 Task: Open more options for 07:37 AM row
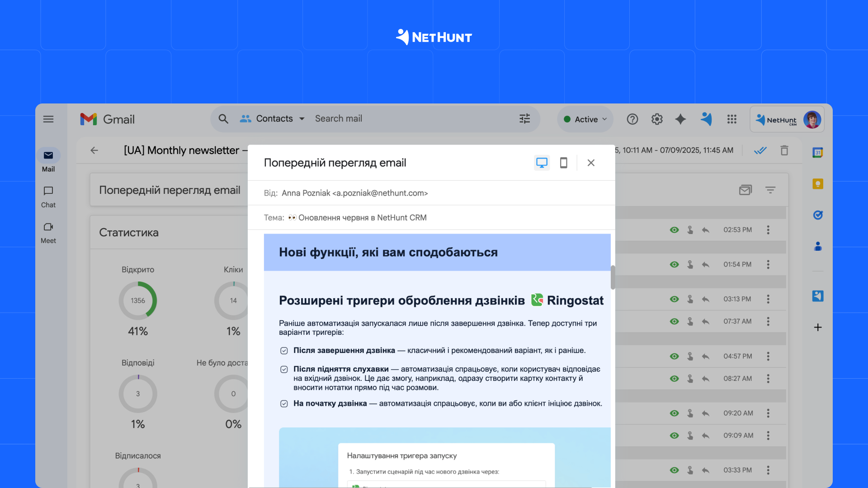(x=768, y=322)
